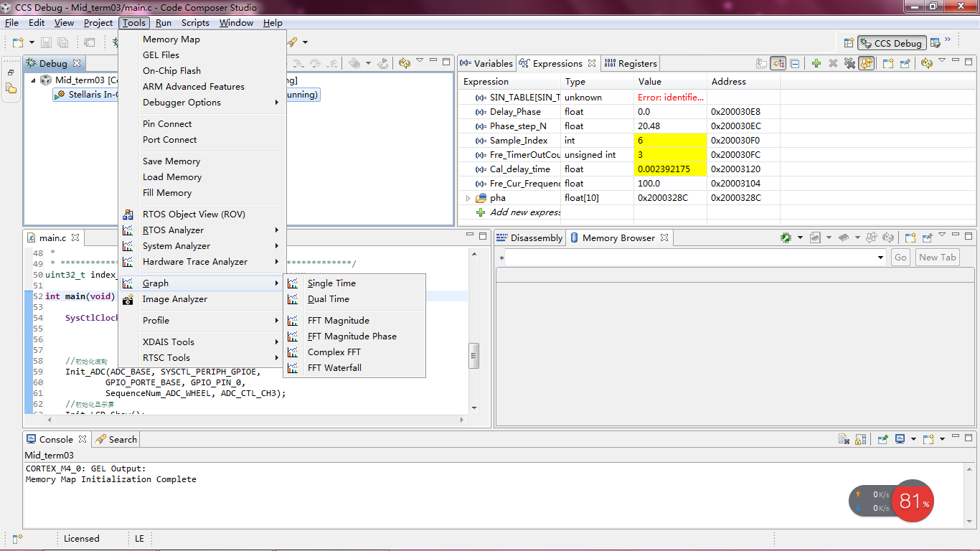This screenshot has width=980, height=551.
Task: Click the Scroll Lock icon in Console toolbar
Action: tap(861, 439)
